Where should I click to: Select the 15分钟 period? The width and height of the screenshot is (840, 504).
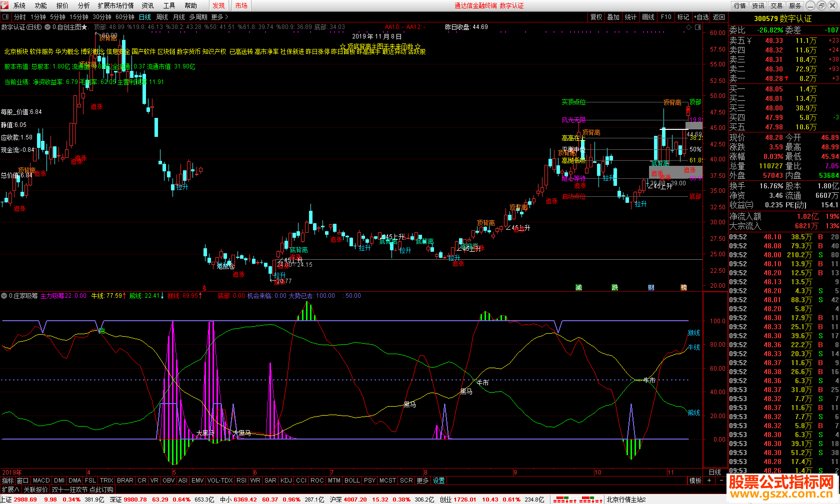point(78,17)
